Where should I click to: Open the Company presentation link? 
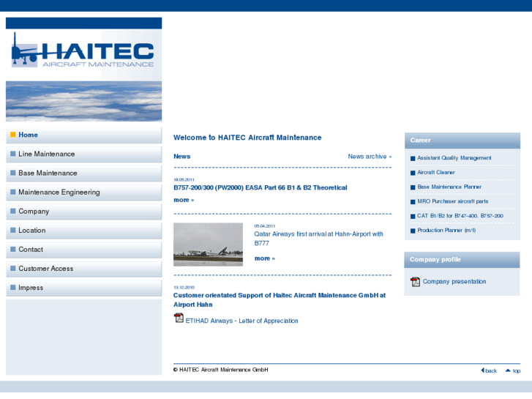(x=454, y=282)
